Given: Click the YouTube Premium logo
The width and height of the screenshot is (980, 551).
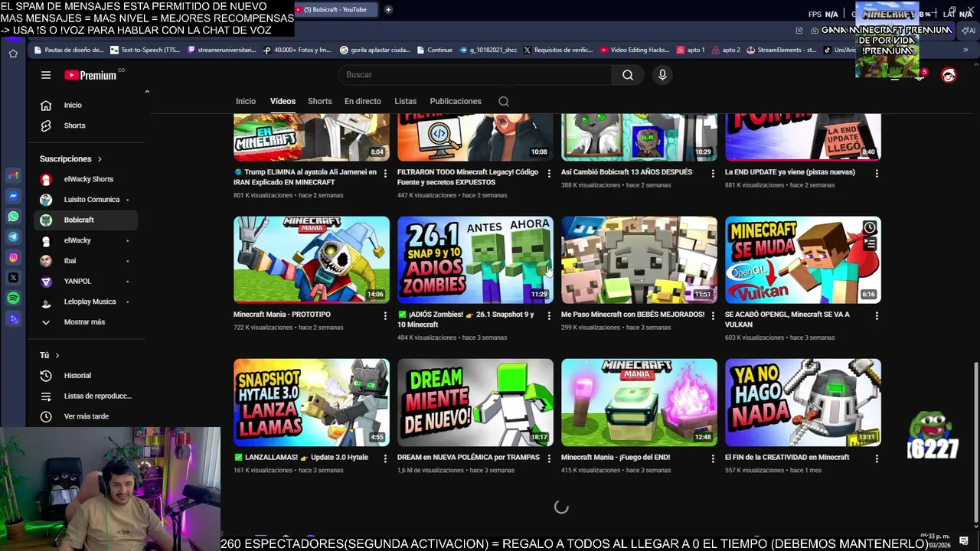Looking at the screenshot, I should 90,75.
